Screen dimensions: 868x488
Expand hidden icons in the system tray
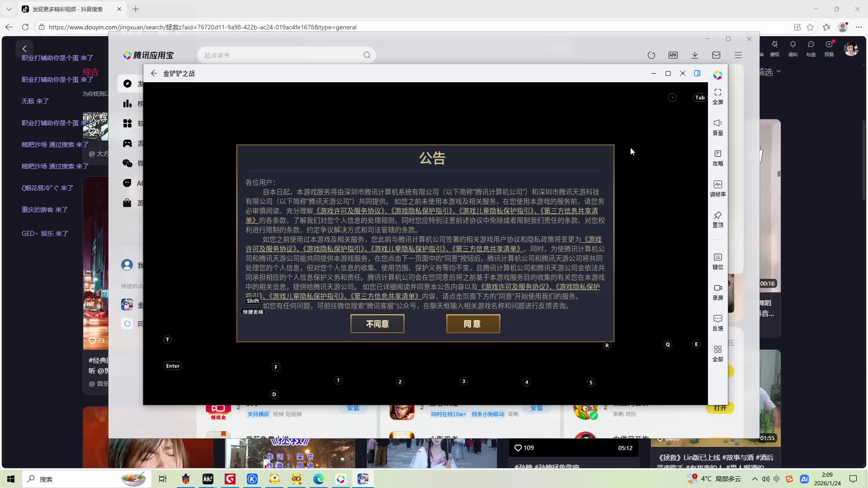click(755, 479)
